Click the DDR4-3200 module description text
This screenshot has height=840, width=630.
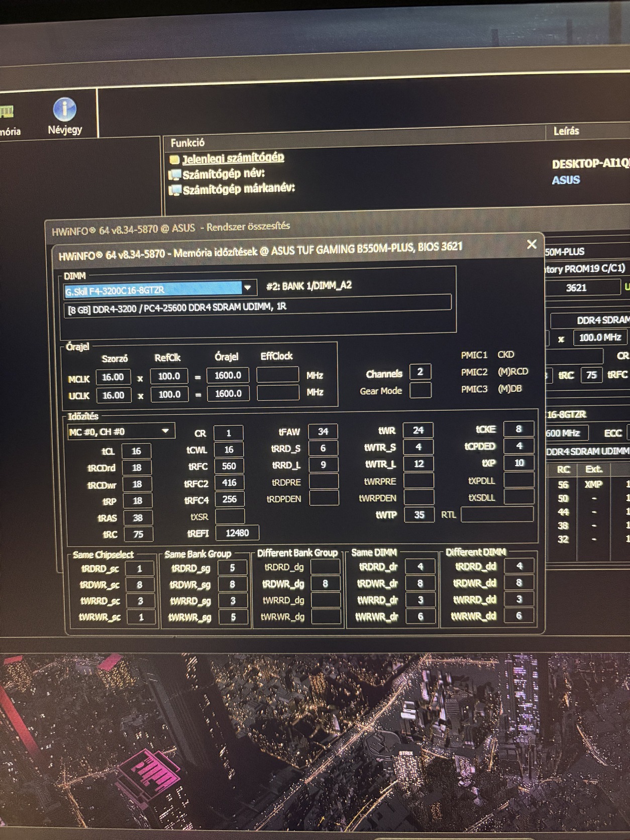tap(177, 307)
